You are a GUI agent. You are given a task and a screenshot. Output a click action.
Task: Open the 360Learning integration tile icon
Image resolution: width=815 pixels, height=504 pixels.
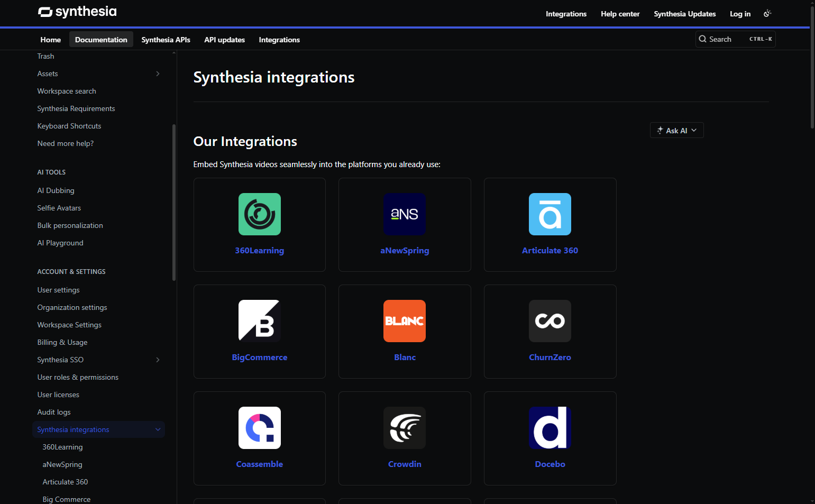pos(259,214)
